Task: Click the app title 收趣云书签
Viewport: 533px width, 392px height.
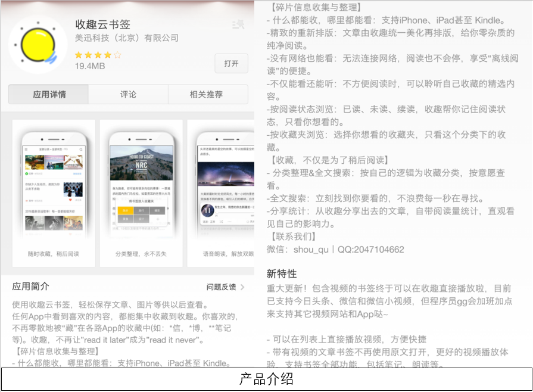Action: 102,24
